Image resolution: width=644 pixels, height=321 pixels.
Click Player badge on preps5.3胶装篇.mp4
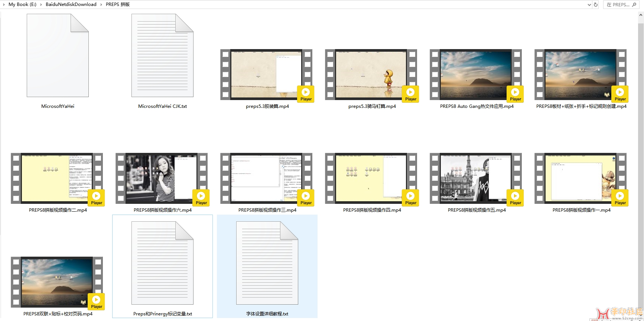pyautogui.click(x=306, y=94)
